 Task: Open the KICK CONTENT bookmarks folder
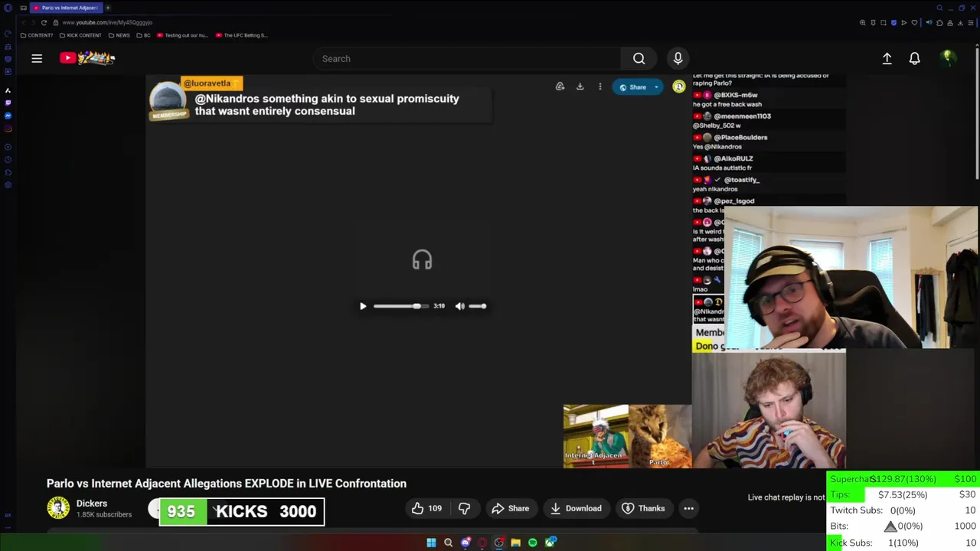80,35
